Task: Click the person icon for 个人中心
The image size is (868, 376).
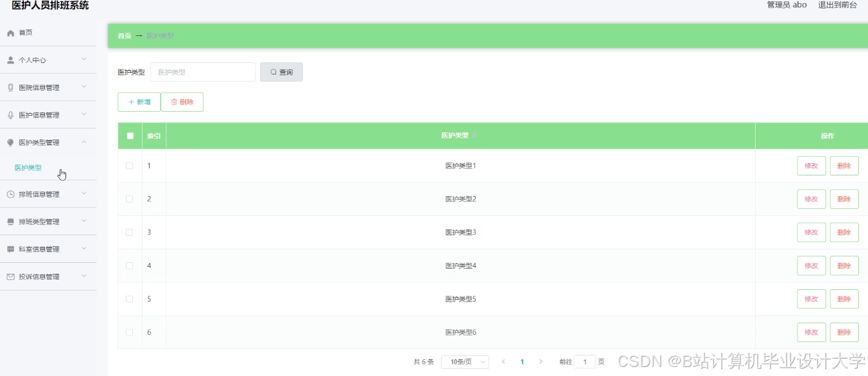Action: click(10, 60)
